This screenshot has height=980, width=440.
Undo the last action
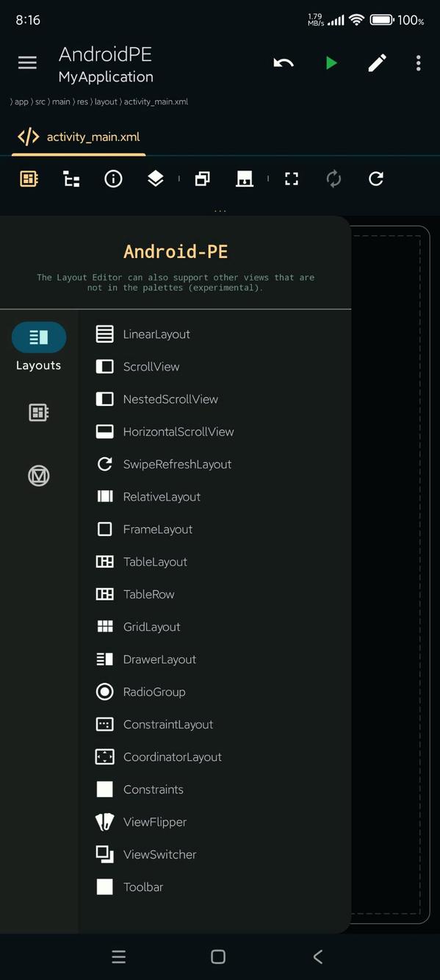tap(284, 63)
